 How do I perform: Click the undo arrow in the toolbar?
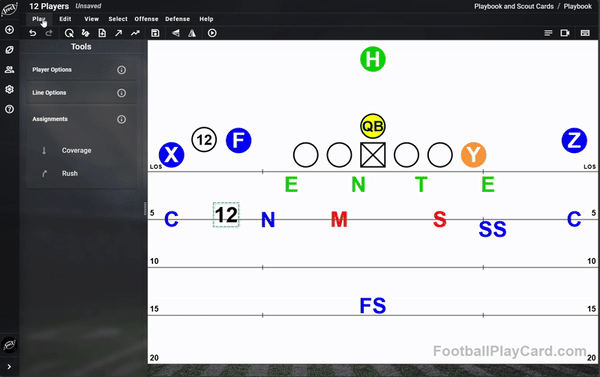[33, 33]
